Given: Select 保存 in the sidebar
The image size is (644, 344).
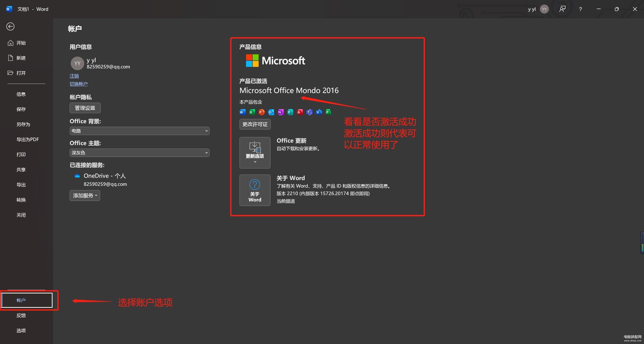Looking at the screenshot, I should (21, 109).
